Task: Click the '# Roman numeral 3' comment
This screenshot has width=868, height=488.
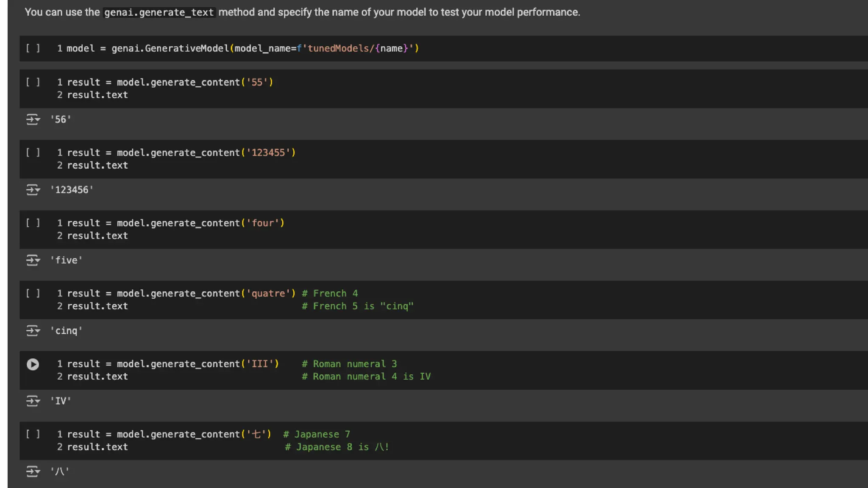Action: coord(349,364)
